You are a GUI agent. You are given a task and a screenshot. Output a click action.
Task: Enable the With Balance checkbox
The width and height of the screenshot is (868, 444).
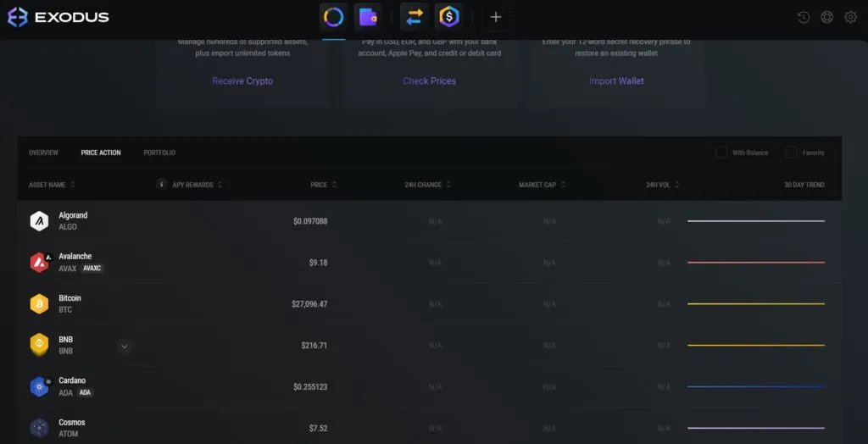721,153
